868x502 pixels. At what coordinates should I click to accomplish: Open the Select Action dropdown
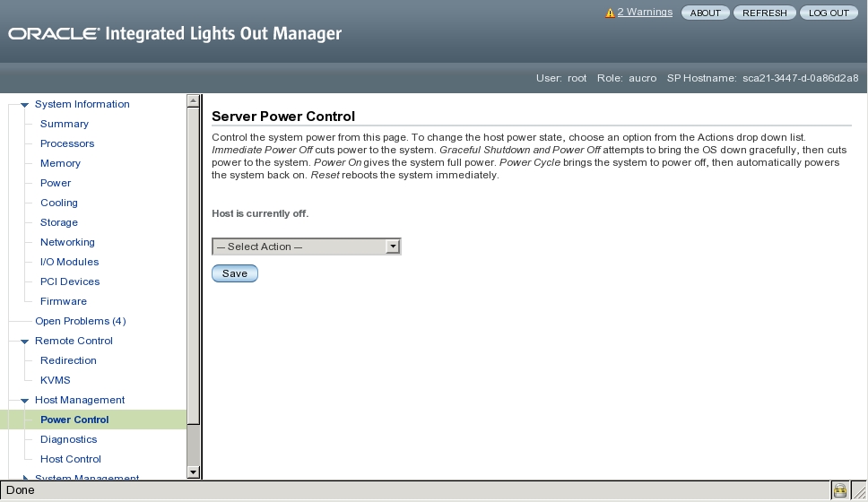click(306, 247)
